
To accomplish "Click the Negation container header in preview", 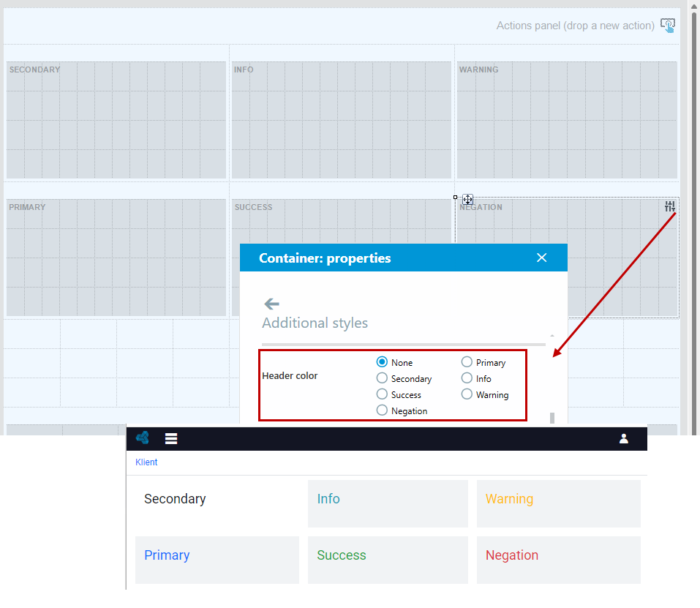I will (x=512, y=555).
